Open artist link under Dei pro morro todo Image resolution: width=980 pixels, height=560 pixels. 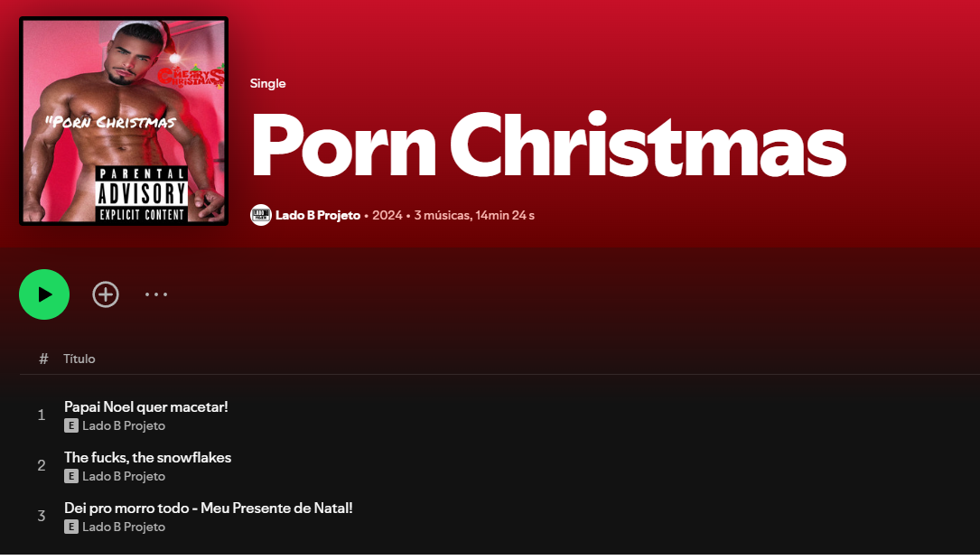click(x=124, y=527)
